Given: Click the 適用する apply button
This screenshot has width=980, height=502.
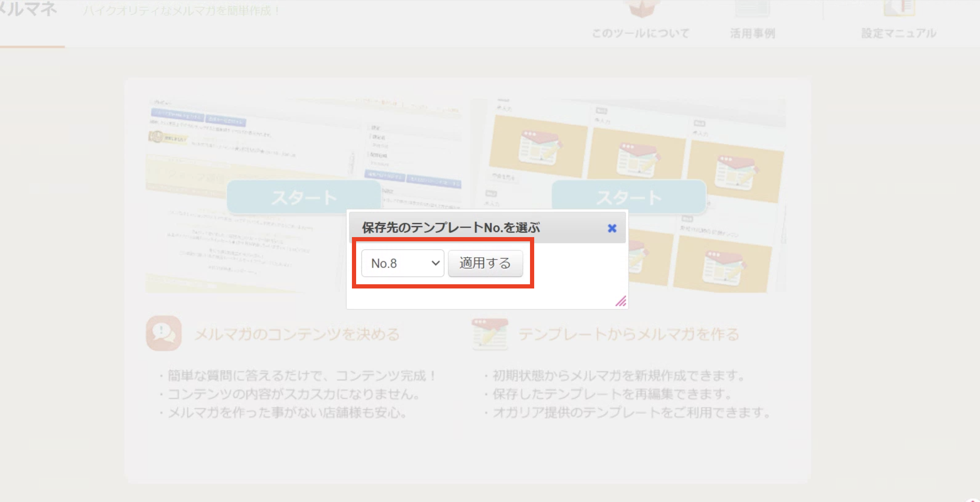Looking at the screenshot, I should tap(485, 263).
